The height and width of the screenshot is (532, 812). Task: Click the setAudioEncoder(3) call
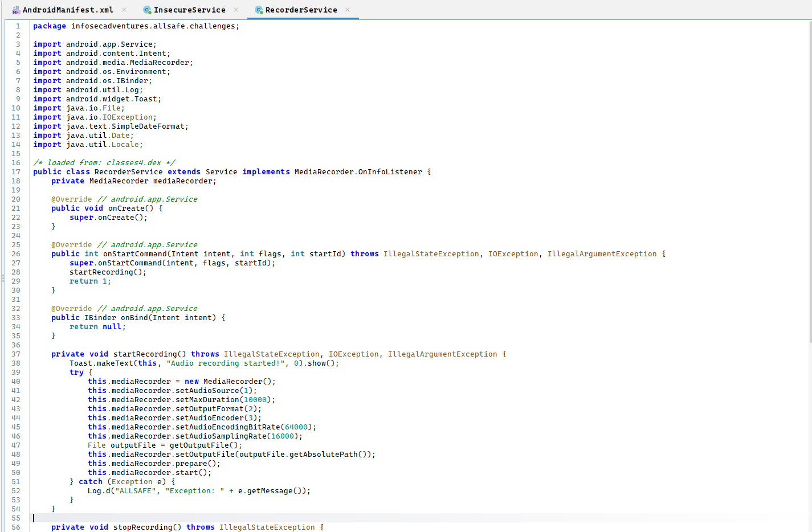point(216,418)
